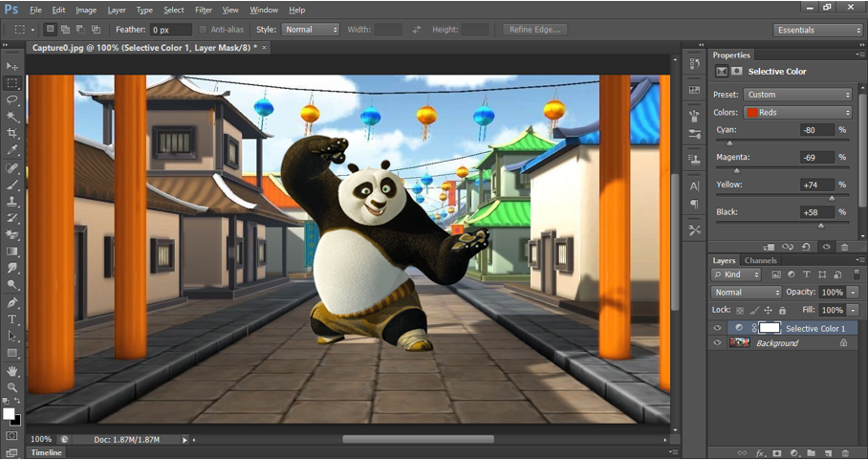
Task: Select the Lasso tool
Action: 12,100
